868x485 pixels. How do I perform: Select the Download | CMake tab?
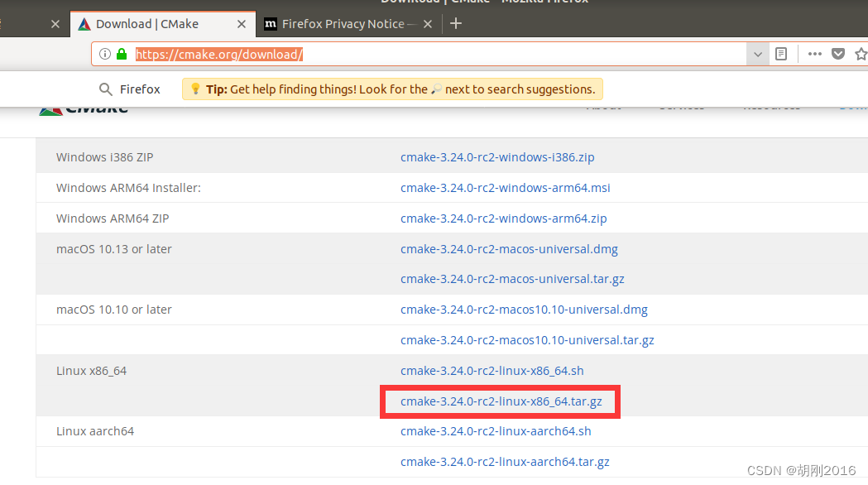pos(163,24)
